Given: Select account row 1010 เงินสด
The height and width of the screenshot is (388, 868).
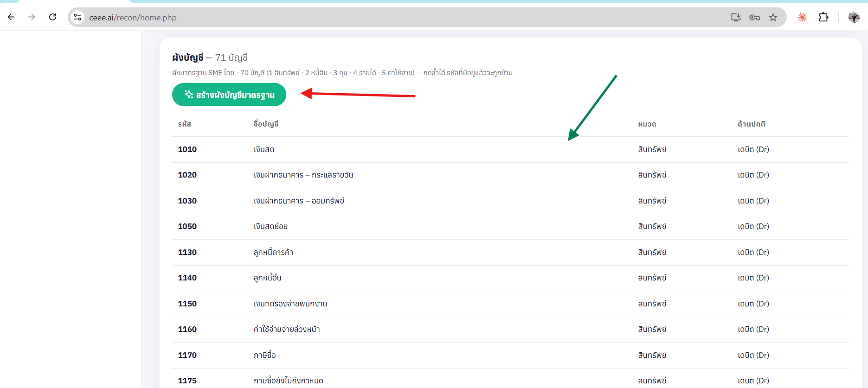Looking at the screenshot, I should tap(510, 149).
